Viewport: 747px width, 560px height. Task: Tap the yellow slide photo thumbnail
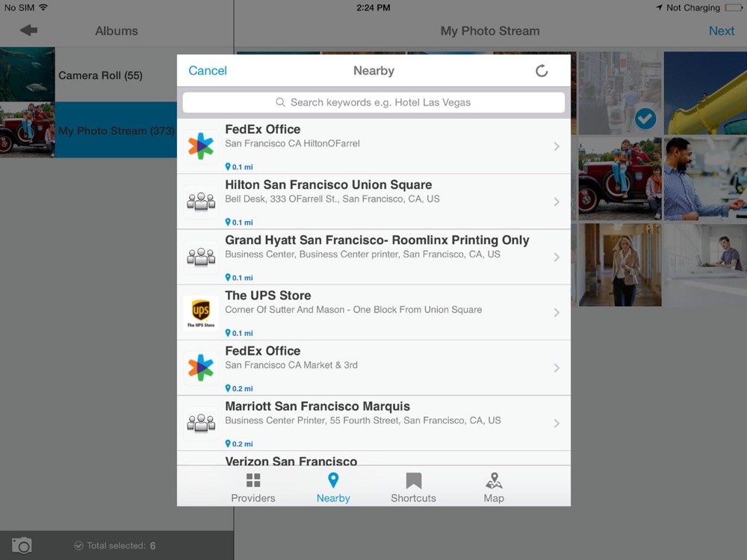705,93
